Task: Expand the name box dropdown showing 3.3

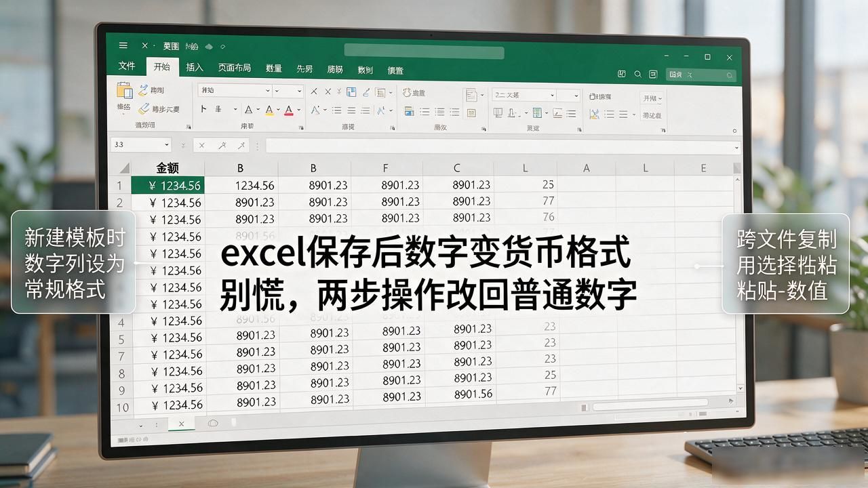Action: [x=167, y=145]
